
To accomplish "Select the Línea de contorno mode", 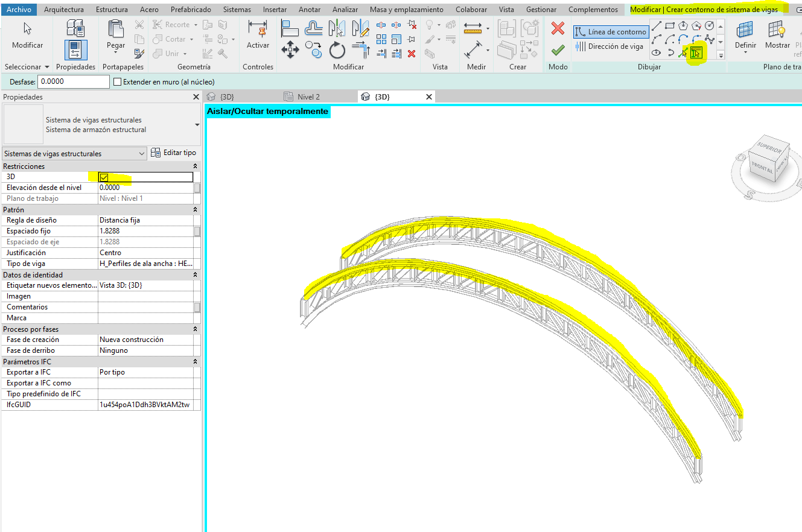I will 611,31.
